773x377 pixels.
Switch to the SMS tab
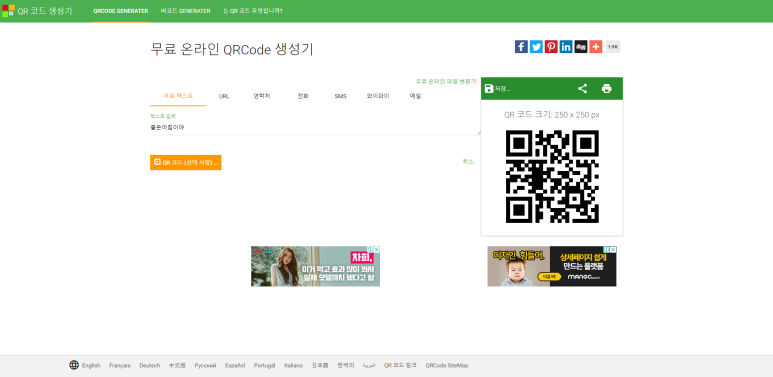340,96
